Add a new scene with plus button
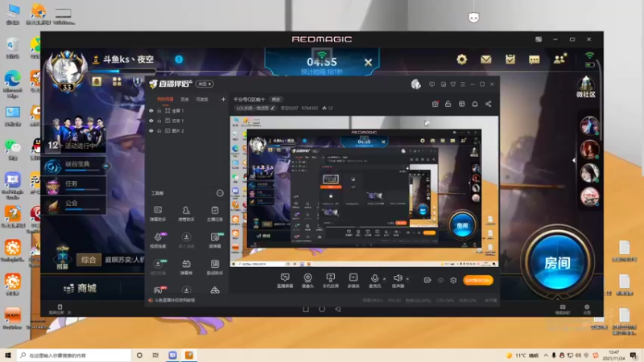The width and height of the screenshot is (644, 362). pyautogui.click(x=223, y=99)
